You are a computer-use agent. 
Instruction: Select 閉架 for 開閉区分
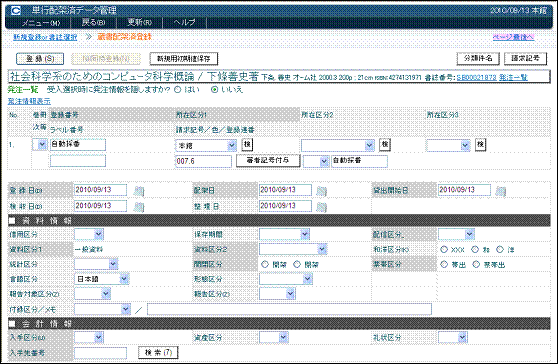(x=297, y=264)
